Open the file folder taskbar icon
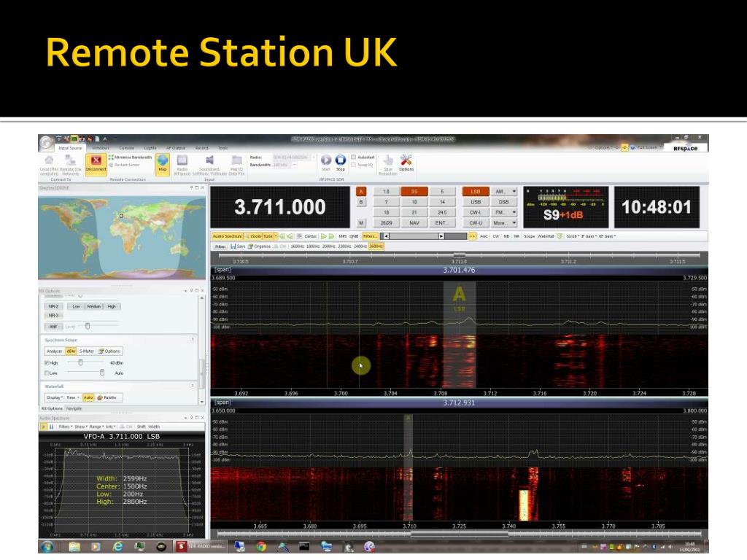The height and width of the screenshot is (560, 747). [74, 547]
